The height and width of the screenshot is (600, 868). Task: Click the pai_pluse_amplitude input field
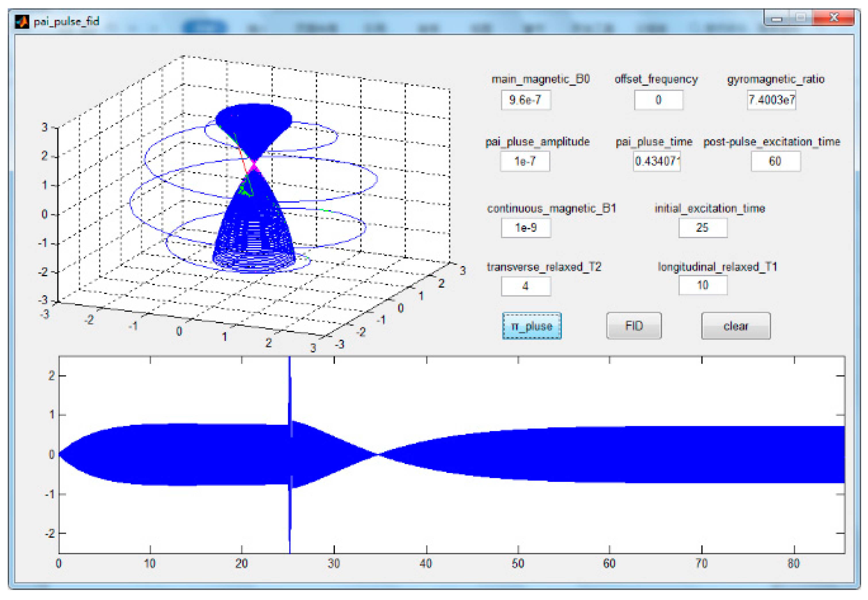click(x=524, y=161)
